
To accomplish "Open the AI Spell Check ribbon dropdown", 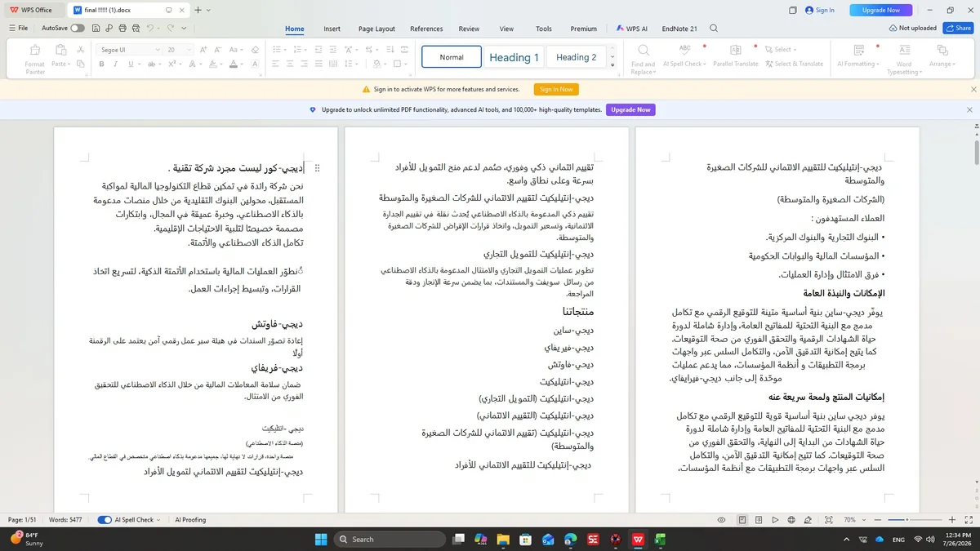I will 684,64.
